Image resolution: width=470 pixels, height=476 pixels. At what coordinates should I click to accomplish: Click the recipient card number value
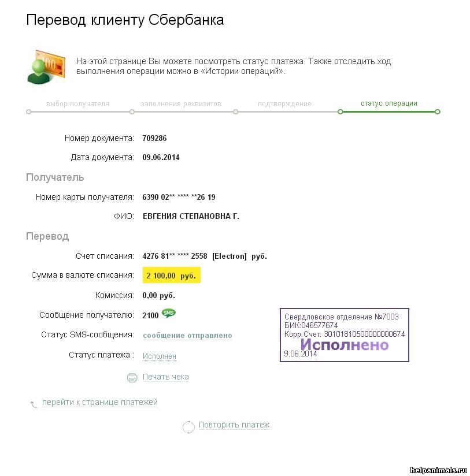[x=179, y=198]
